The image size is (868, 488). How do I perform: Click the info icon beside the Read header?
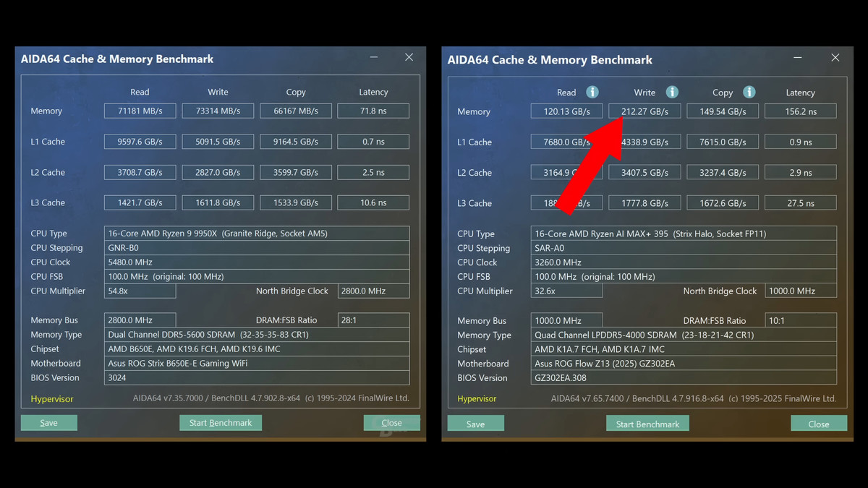click(x=592, y=92)
